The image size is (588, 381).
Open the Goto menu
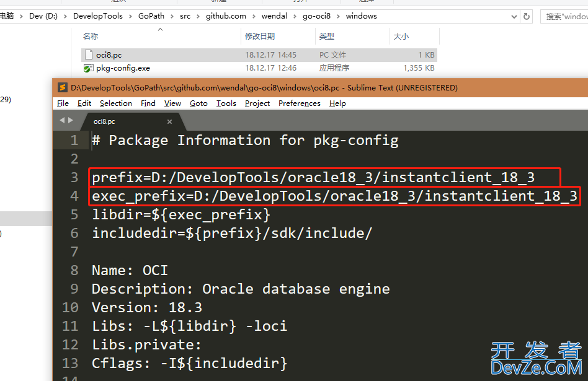(x=198, y=103)
